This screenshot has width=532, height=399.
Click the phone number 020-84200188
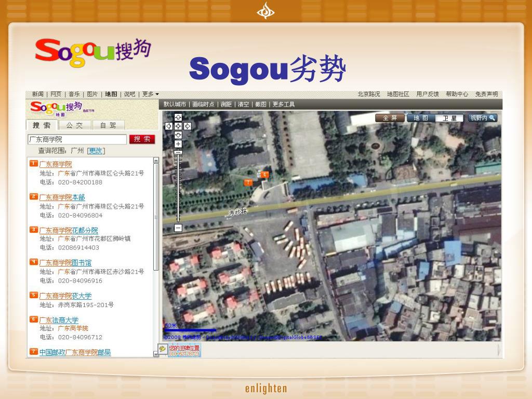[80, 182]
